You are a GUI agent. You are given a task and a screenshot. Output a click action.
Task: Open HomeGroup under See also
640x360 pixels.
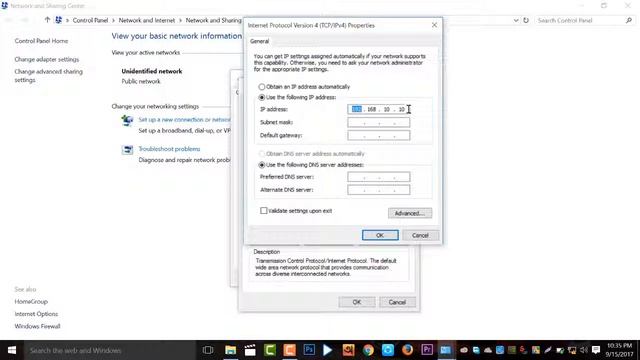coord(31,302)
